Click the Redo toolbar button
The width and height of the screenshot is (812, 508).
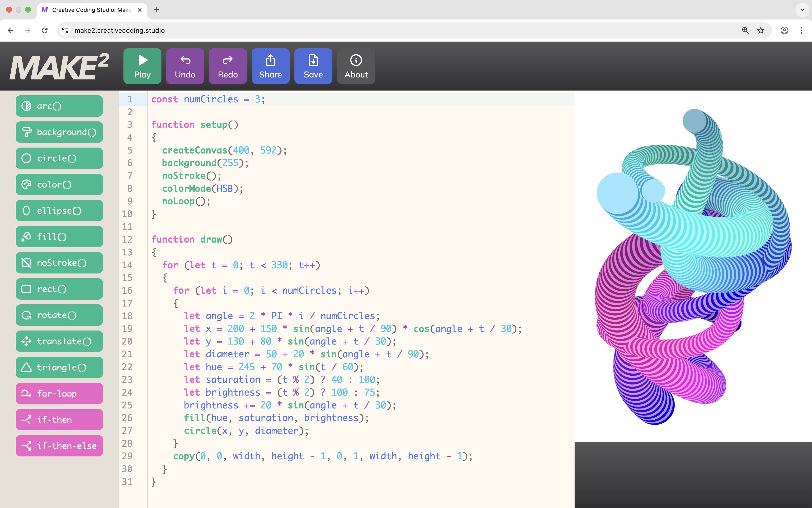click(x=228, y=66)
